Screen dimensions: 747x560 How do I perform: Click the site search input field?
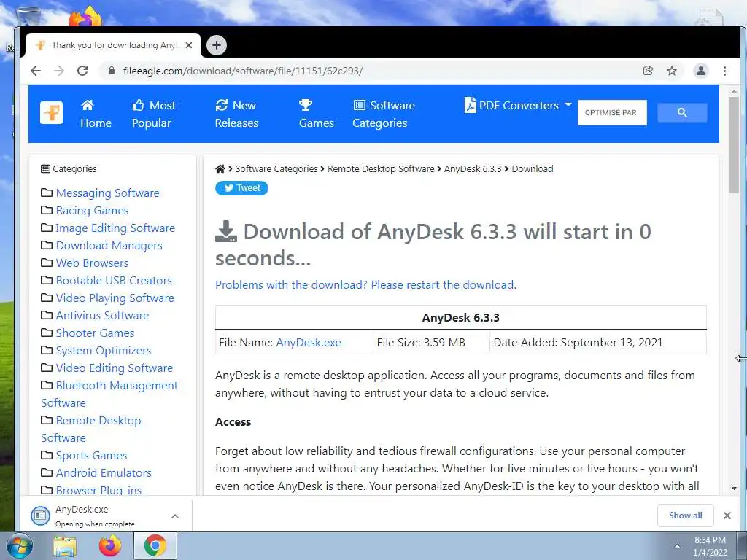612,113
